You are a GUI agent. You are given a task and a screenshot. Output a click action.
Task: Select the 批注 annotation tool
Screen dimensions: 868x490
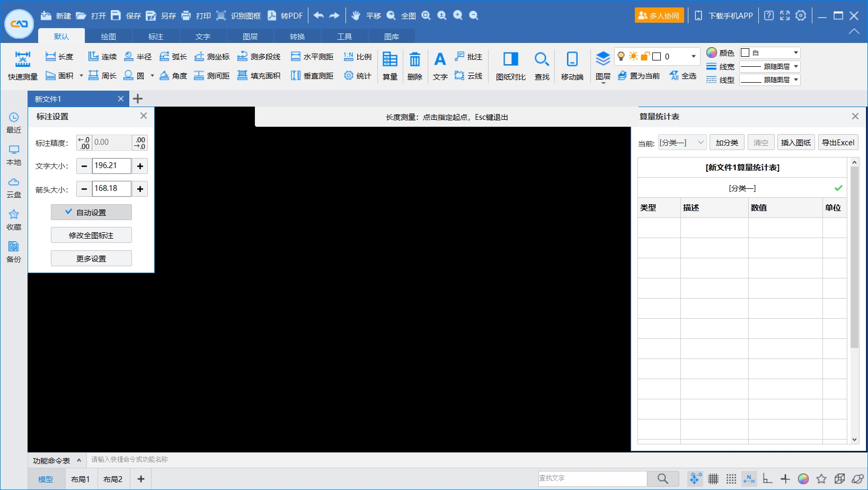click(x=468, y=57)
